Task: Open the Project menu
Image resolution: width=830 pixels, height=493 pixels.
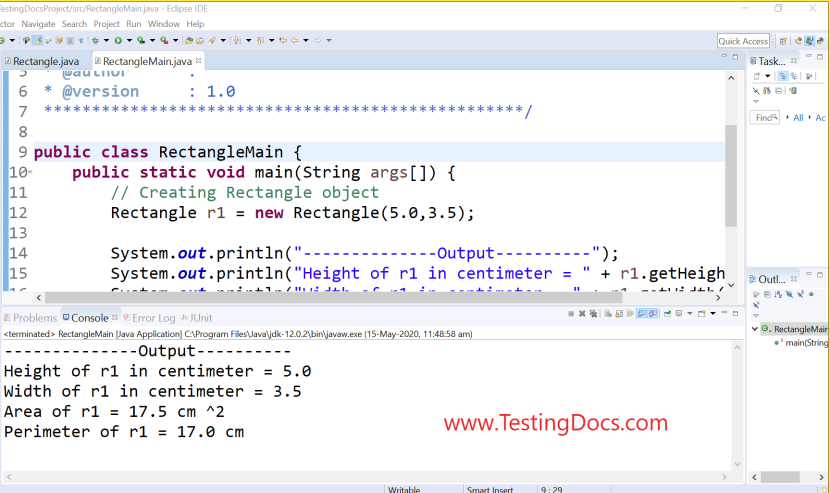Action: point(106,24)
